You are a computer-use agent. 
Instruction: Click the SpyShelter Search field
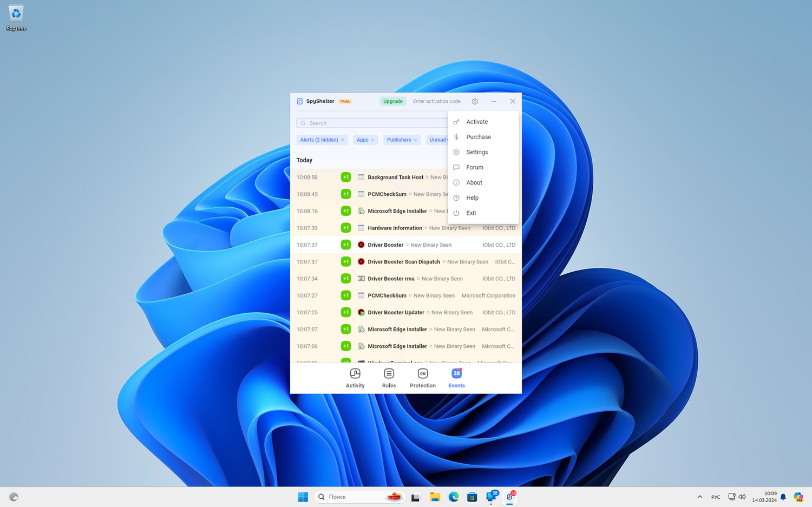click(372, 123)
